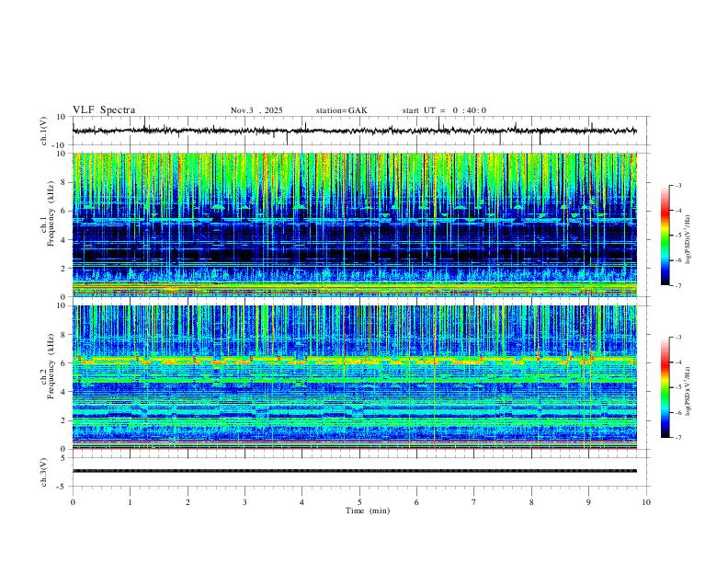Click the 'start UT = 0 :40: 0' text

(x=444, y=110)
